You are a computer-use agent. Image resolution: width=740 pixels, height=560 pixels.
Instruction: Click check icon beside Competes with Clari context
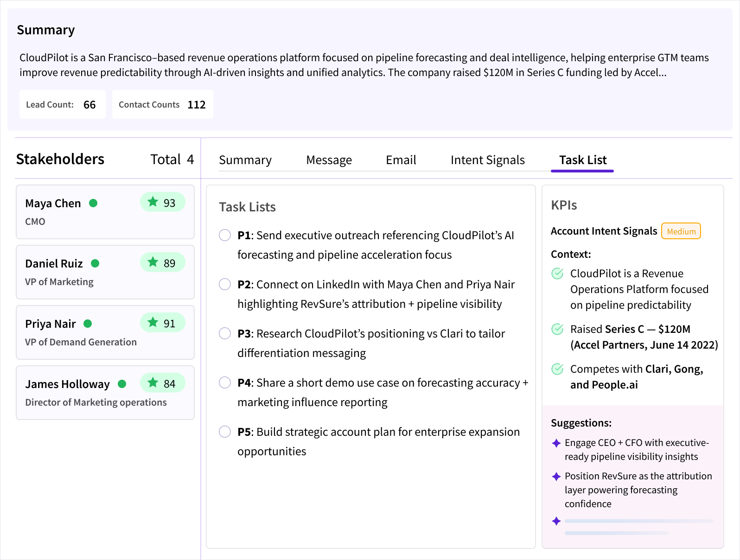point(557,369)
